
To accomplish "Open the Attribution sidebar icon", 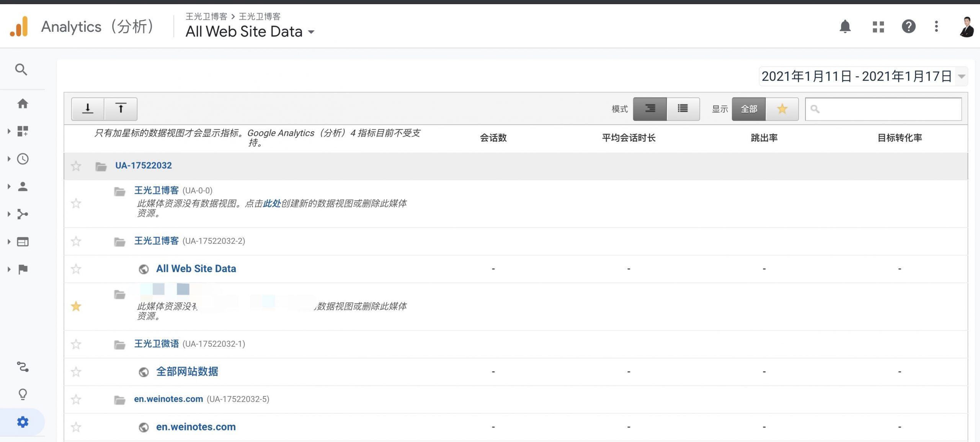I will [x=23, y=367].
